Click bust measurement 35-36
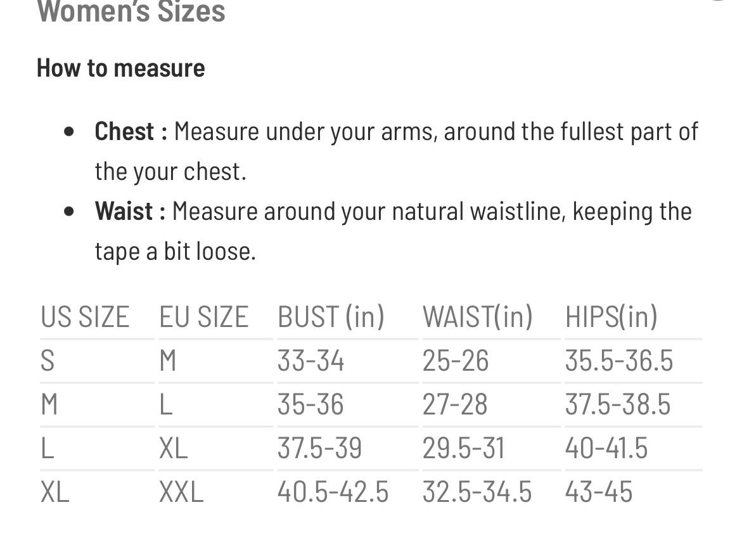The height and width of the screenshot is (533, 756). (x=311, y=404)
